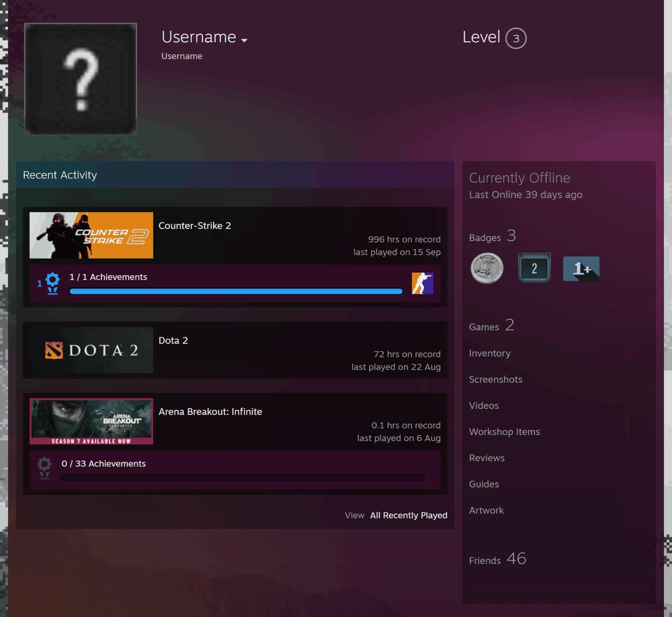The height and width of the screenshot is (617, 672).
Task: Open the Level 3 badge circle
Action: (516, 38)
